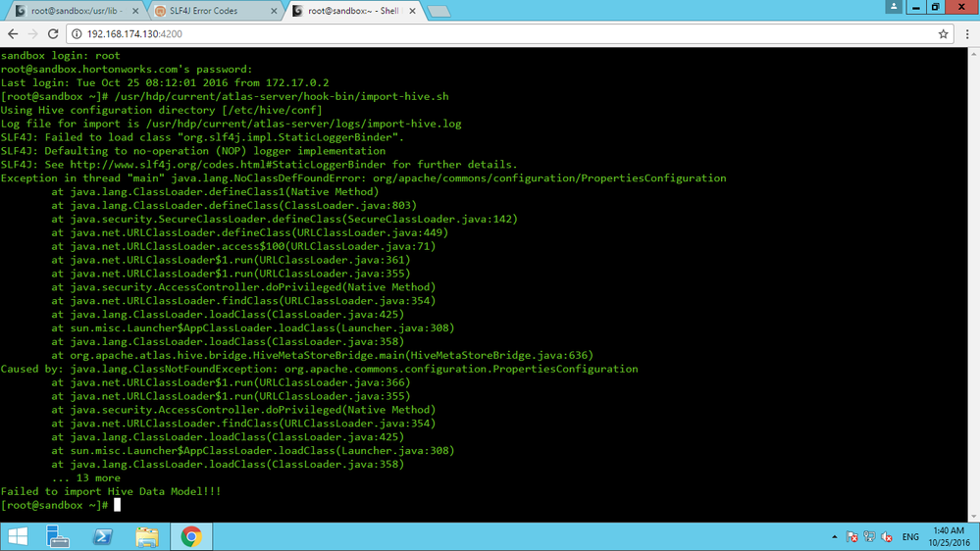Screen dimensions: 980x551
Task: Click the "sandbox login: root" line
Action: 60,56
